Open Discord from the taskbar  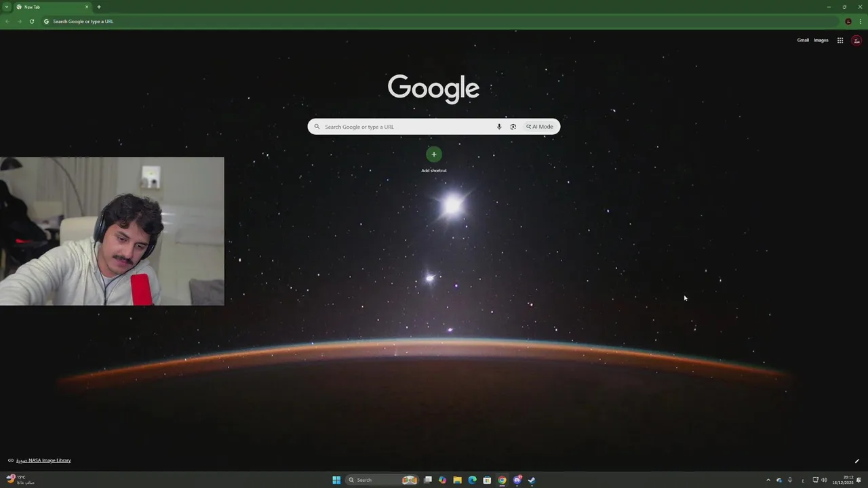517,480
